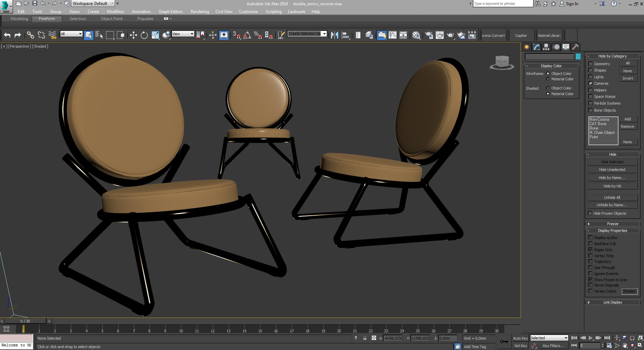644x350 pixels.
Task: Open the Graph Editors menu
Action: point(171,11)
